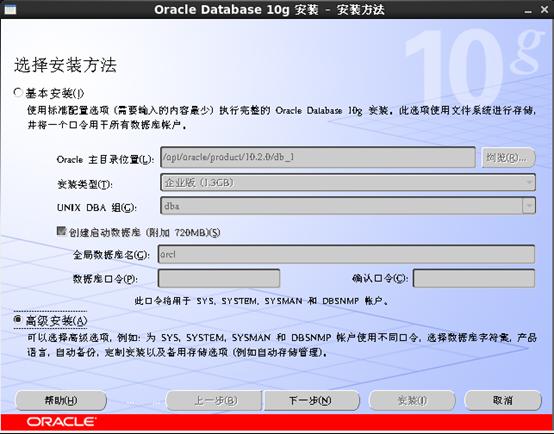Viewport: 554px width, 434px height.
Task: Click the 高级安装 description paragraph text
Action: click(x=282, y=345)
